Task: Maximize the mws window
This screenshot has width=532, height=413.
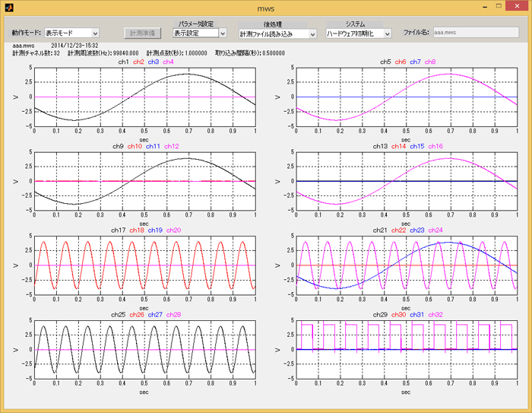Action: point(499,6)
